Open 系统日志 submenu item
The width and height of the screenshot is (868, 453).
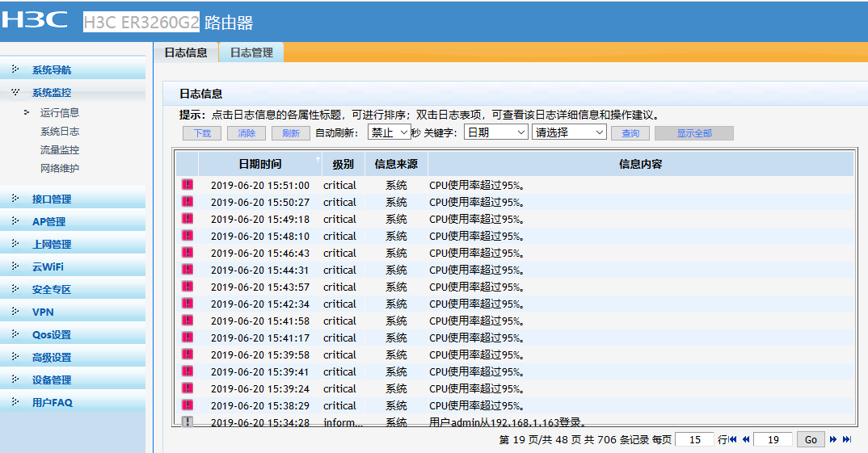click(x=60, y=131)
